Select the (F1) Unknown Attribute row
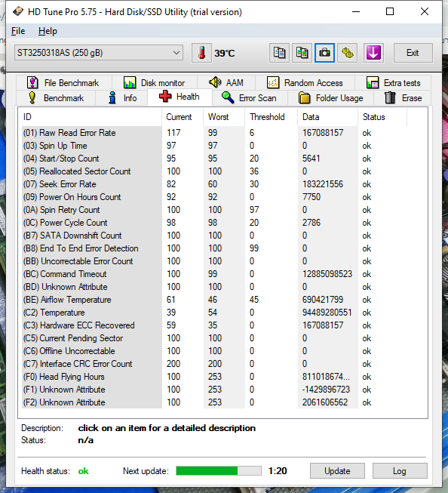Screen dimensions: 448x493 coord(214,390)
